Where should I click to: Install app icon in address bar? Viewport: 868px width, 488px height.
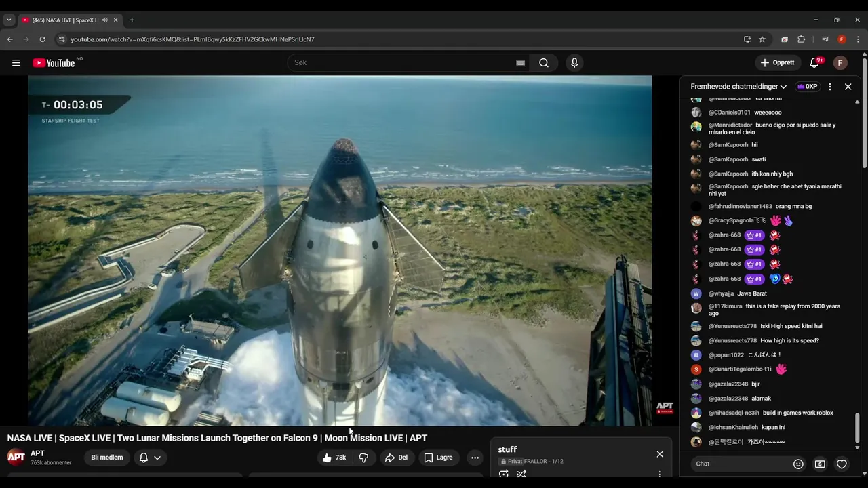pyautogui.click(x=747, y=39)
